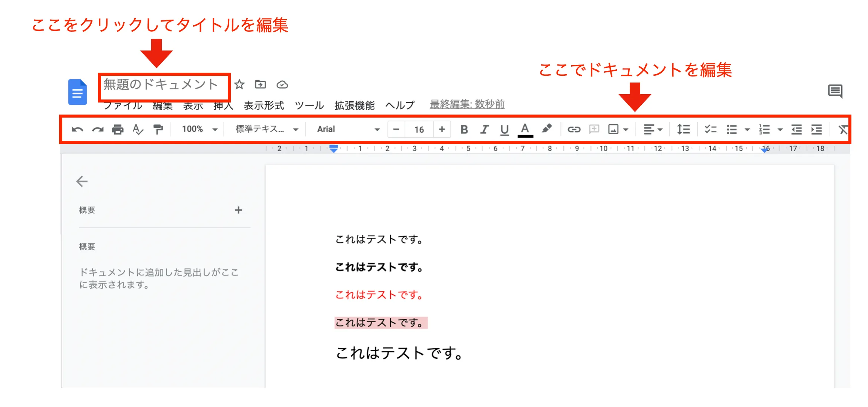Image resolution: width=868 pixels, height=407 pixels.
Task: Click the insert image icon
Action: click(613, 130)
